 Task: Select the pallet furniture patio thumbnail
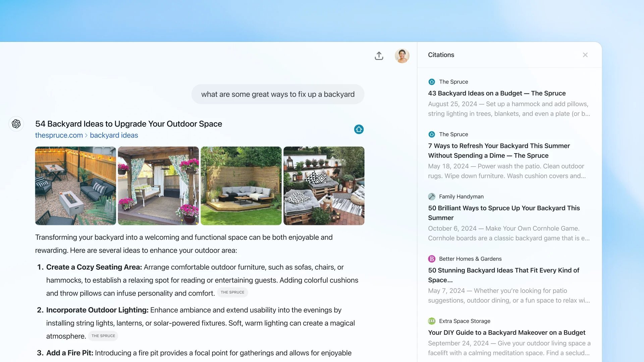(324, 186)
